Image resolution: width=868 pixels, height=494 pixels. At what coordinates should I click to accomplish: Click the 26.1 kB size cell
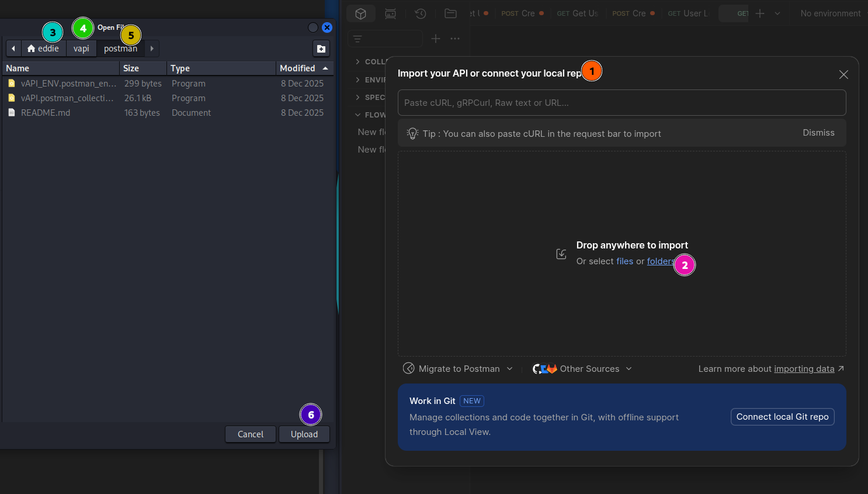click(x=138, y=98)
